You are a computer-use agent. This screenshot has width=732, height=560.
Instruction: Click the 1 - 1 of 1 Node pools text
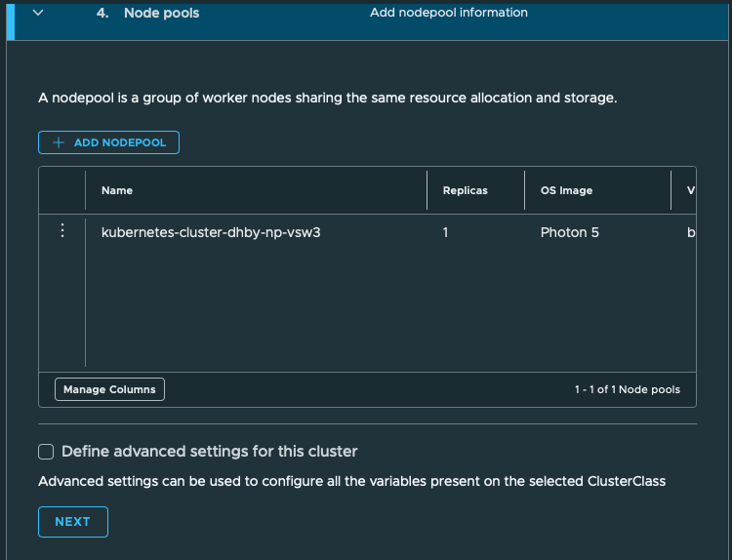click(627, 389)
